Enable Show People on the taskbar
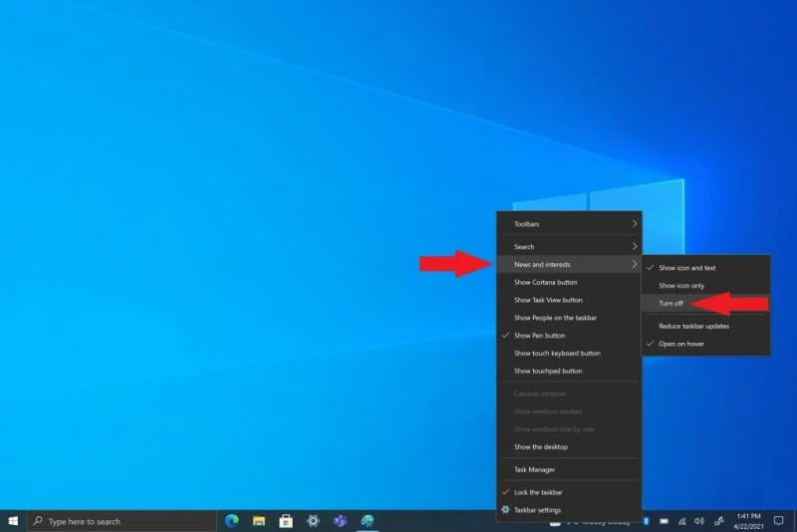 (x=569, y=318)
